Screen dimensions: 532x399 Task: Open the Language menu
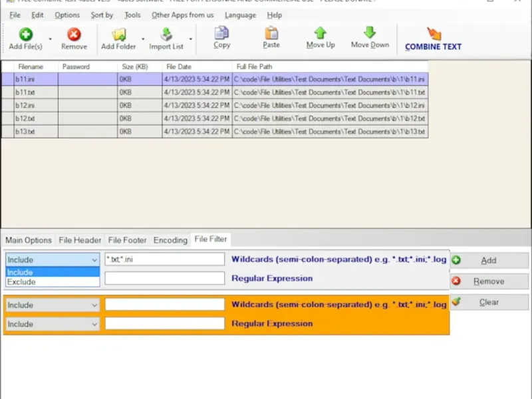click(240, 15)
